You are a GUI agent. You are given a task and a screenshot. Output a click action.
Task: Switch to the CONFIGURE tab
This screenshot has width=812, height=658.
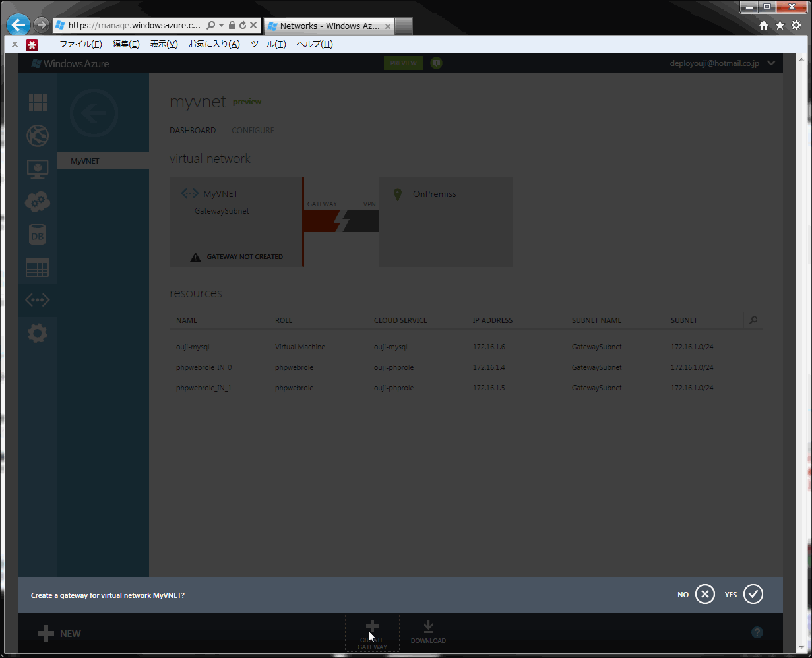(x=253, y=131)
